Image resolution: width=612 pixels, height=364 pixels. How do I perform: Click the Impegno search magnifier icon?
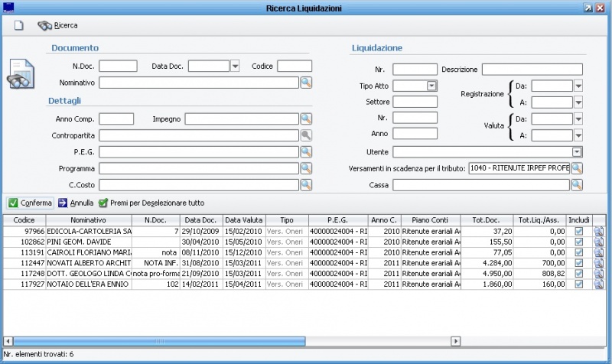coord(305,119)
